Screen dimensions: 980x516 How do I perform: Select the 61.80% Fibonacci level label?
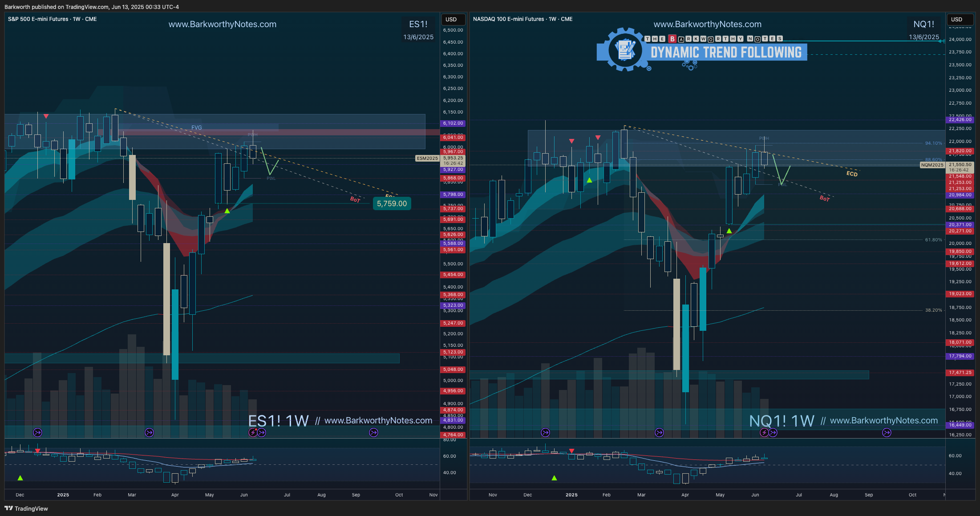point(933,240)
